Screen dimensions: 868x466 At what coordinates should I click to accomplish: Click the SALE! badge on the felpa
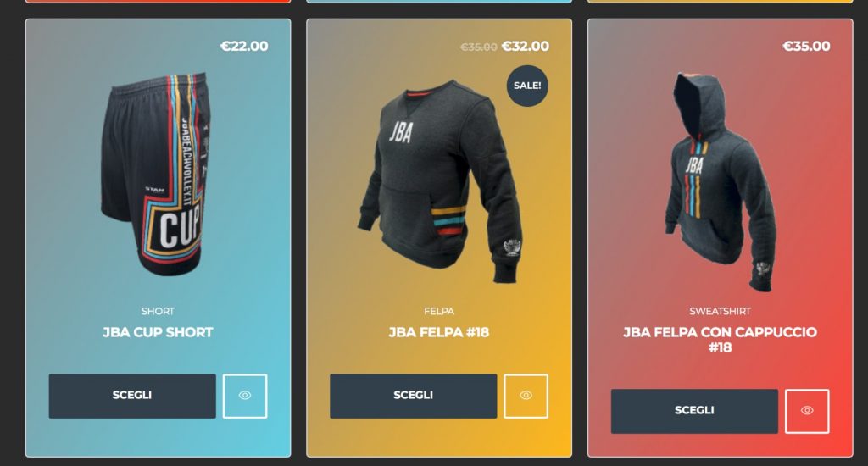(x=527, y=86)
